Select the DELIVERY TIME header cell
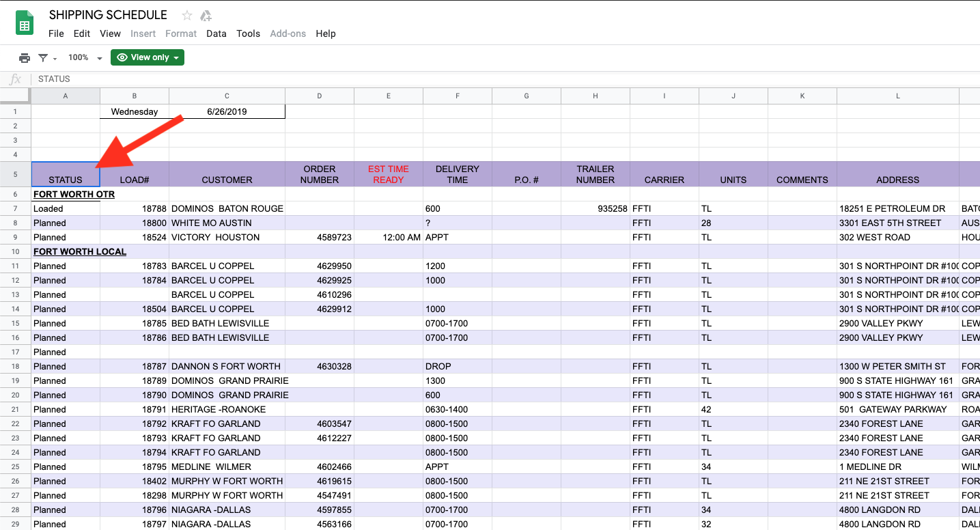The height and width of the screenshot is (530, 980). [x=458, y=174]
